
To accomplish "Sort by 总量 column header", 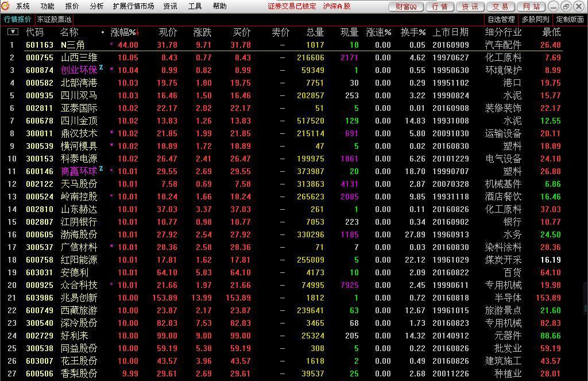I will point(315,32).
